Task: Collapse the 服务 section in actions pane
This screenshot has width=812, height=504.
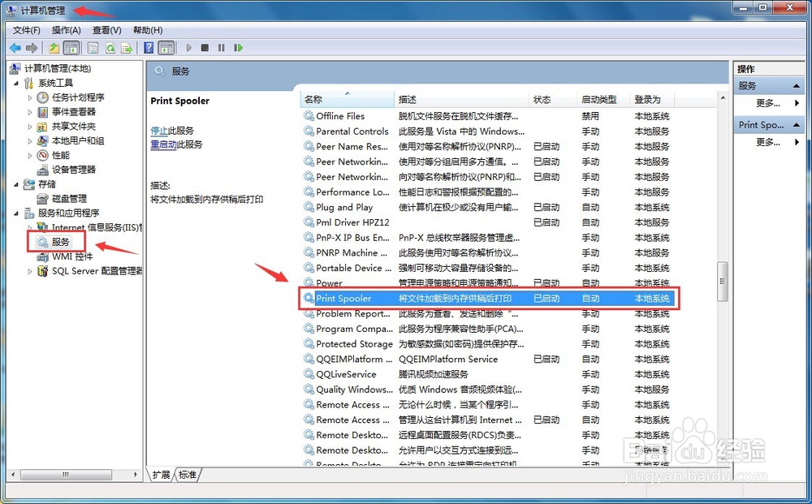Action: pos(797,86)
